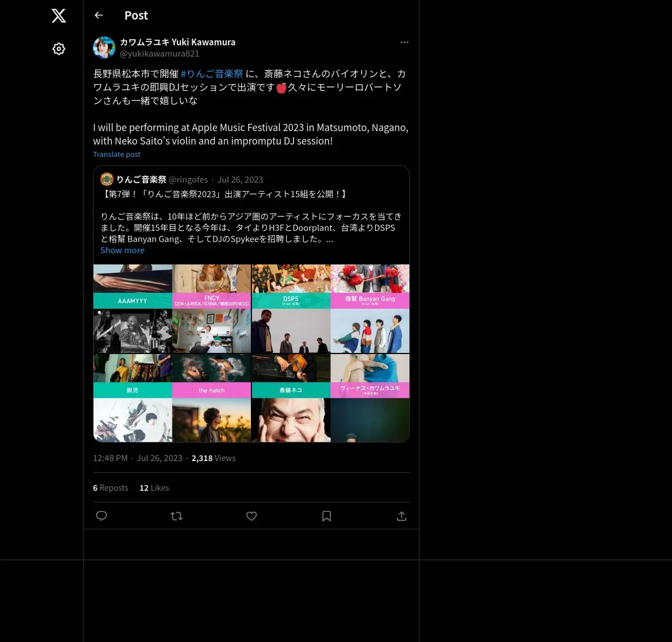Click the repost arrows icon

[176, 516]
